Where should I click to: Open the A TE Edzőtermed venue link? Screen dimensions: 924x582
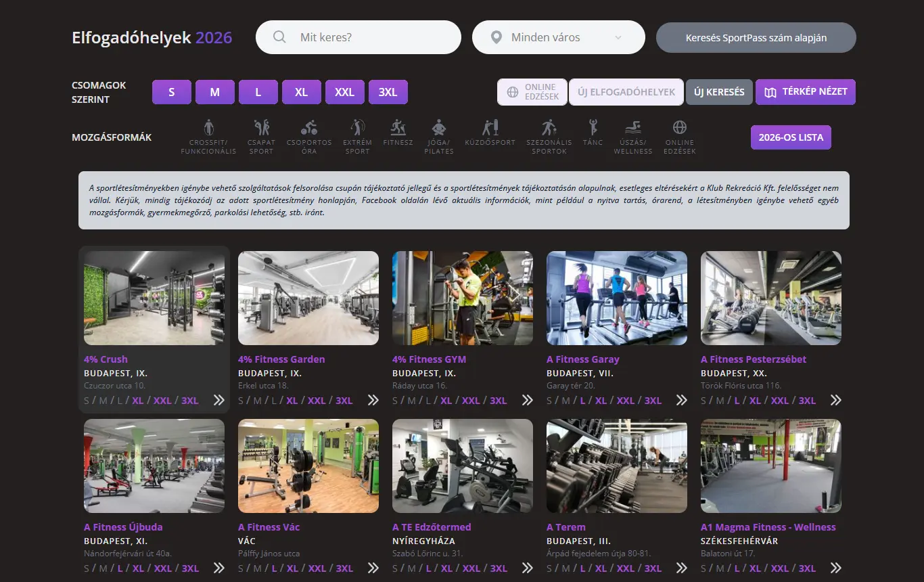pyautogui.click(x=432, y=527)
